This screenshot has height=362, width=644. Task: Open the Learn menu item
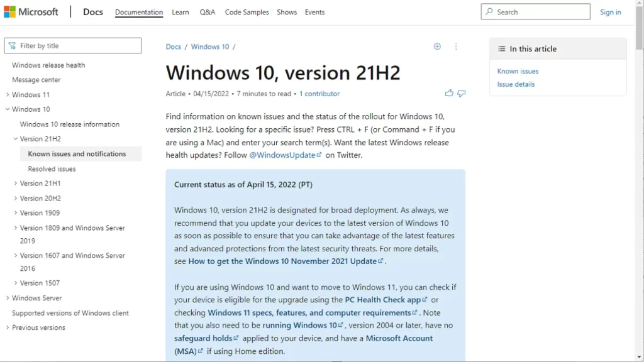tap(180, 13)
